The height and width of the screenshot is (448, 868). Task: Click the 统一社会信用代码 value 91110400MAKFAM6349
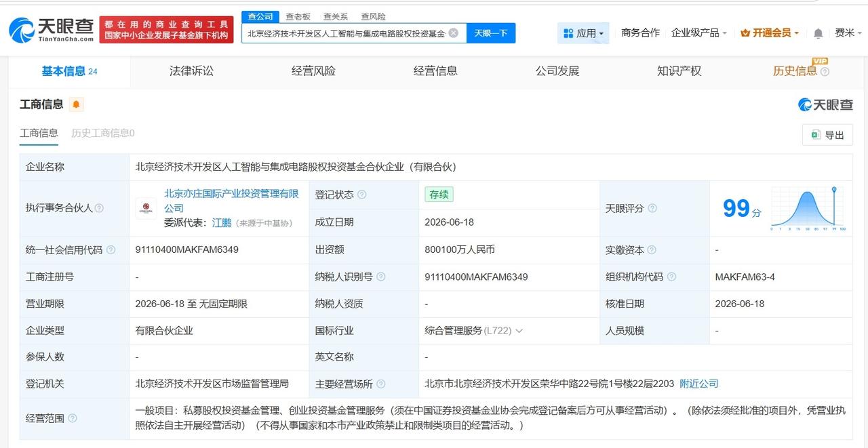coord(187,249)
